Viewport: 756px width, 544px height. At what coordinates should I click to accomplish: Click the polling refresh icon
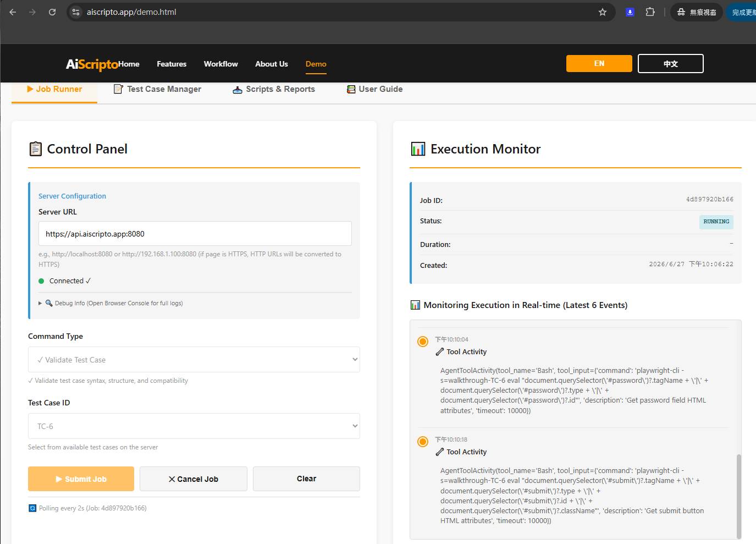32,508
